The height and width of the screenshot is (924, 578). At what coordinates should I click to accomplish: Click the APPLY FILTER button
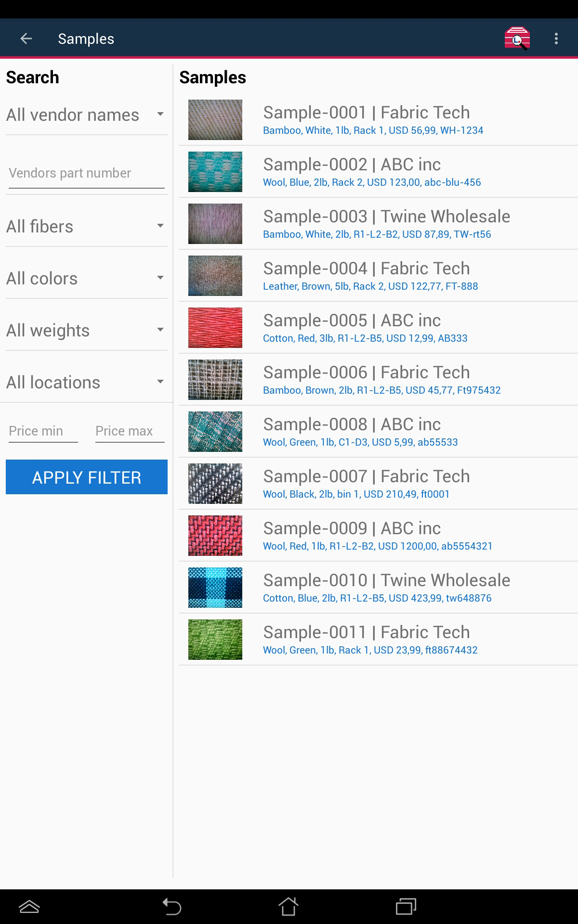pos(87,477)
